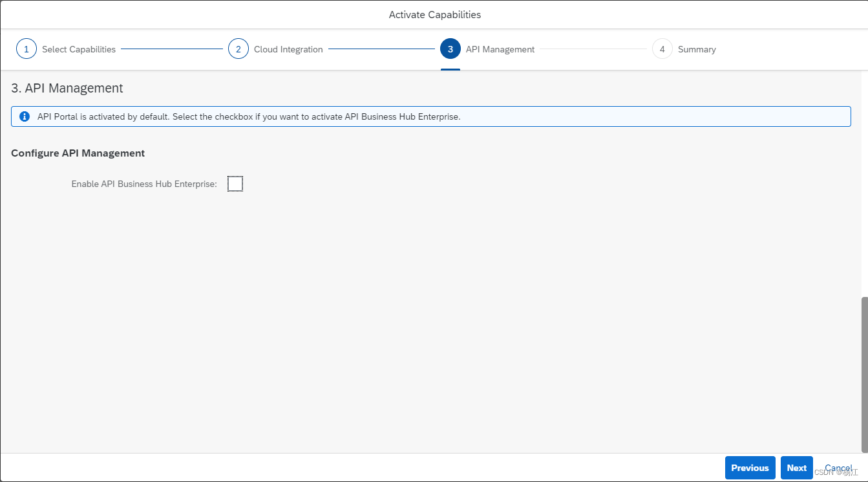Switch to the Cloud Integration step
Image resolution: width=868 pixels, height=482 pixels.
pyautogui.click(x=289, y=49)
